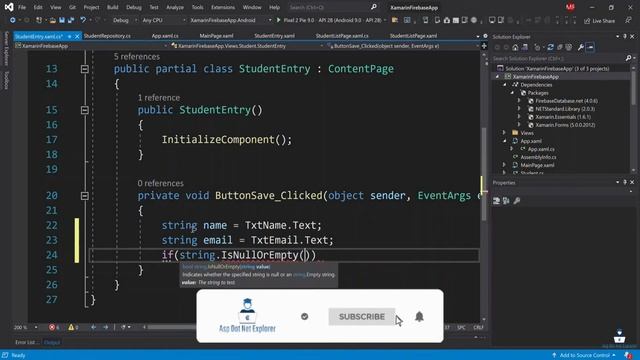Select Xamarin.Forms (5.0.0.2012) package
The width and height of the screenshot is (640, 360).
565,125
